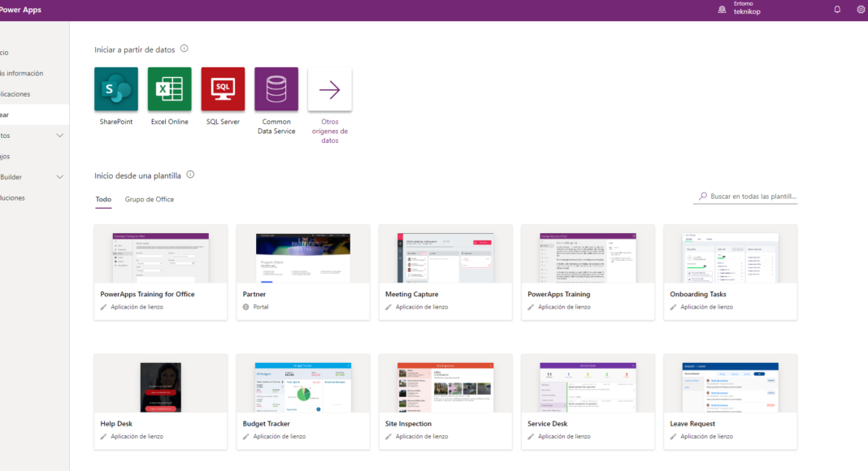The image size is (868, 471).
Task: Select the Crear item in the sidebar
Action: click(34, 115)
